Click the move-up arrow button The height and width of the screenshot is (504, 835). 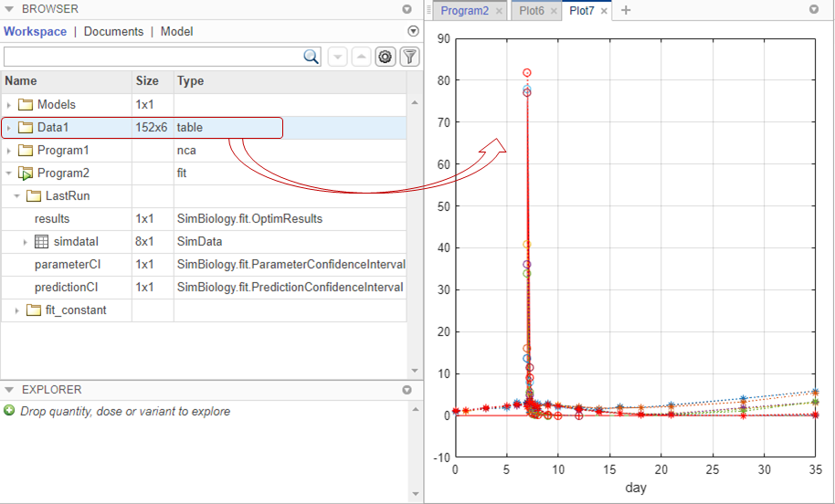pos(361,57)
